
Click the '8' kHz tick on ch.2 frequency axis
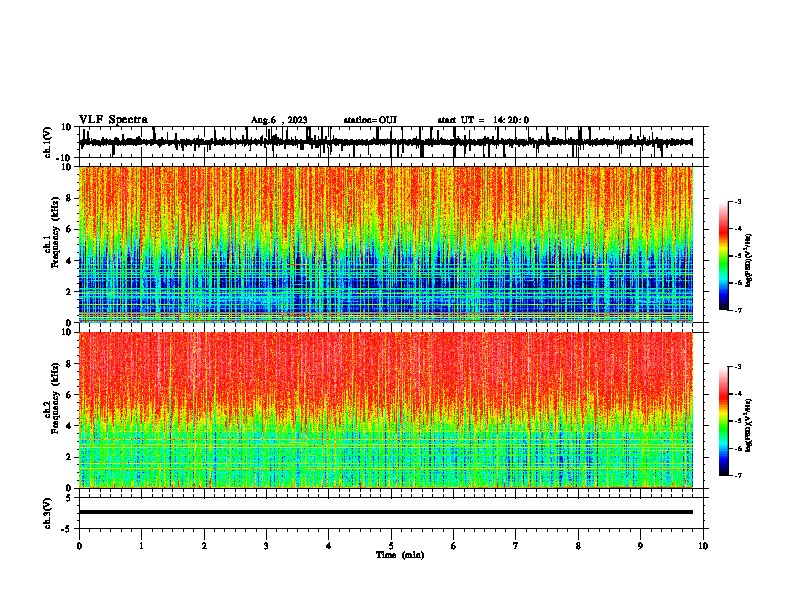tap(69, 364)
